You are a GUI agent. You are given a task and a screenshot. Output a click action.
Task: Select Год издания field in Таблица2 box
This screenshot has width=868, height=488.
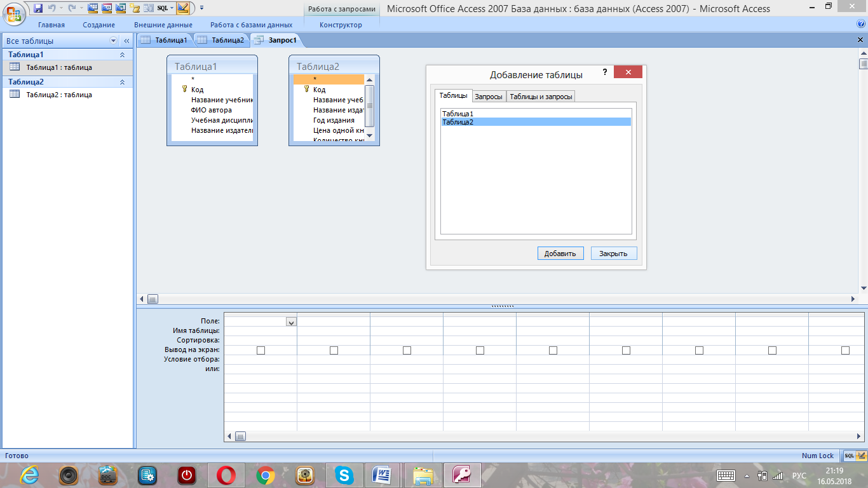click(334, 120)
